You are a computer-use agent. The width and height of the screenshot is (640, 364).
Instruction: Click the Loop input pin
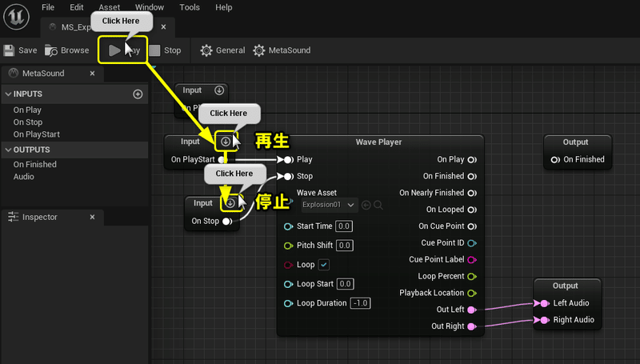click(x=288, y=265)
